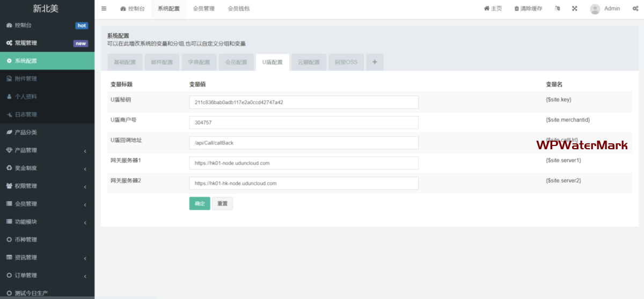Click the fullscreen expand icon
The height and width of the screenshot is (299, 644).
click(x=575, y=9)
